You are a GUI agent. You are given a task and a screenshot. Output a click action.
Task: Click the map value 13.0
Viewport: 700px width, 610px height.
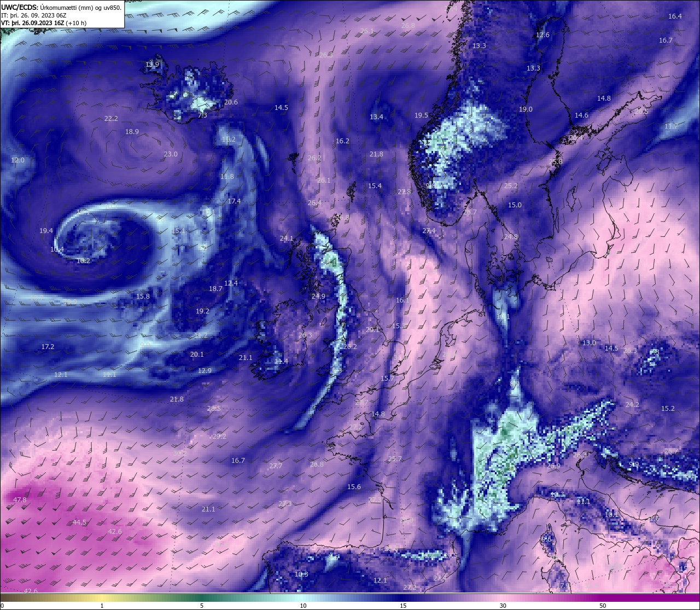pos(589,343)
